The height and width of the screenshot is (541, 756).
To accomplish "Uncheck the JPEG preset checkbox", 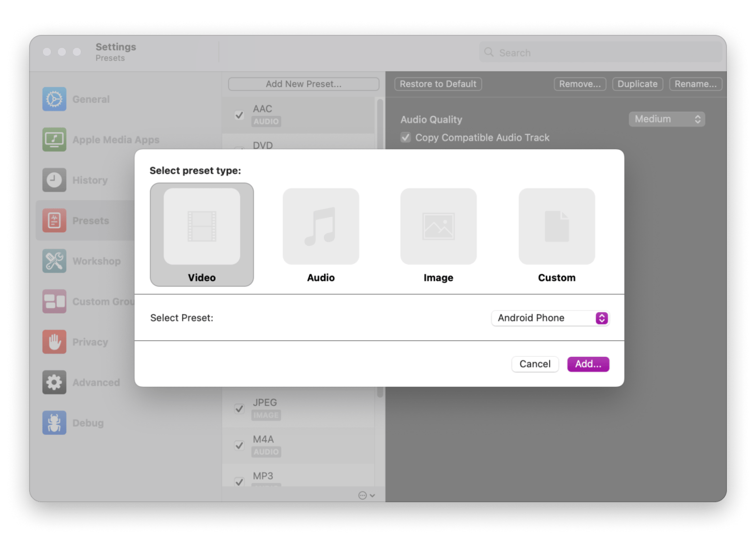I will pos(239,409).
